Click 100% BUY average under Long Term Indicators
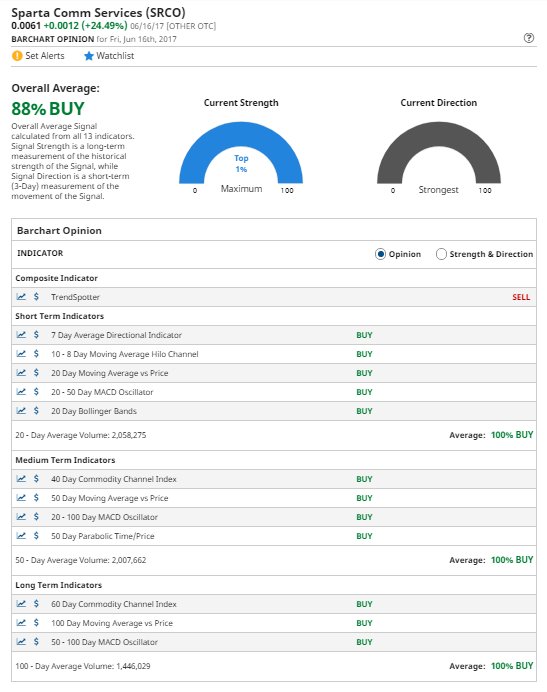Image resolution: width=547 pixels, height=692 pixels. coord(512,666)
